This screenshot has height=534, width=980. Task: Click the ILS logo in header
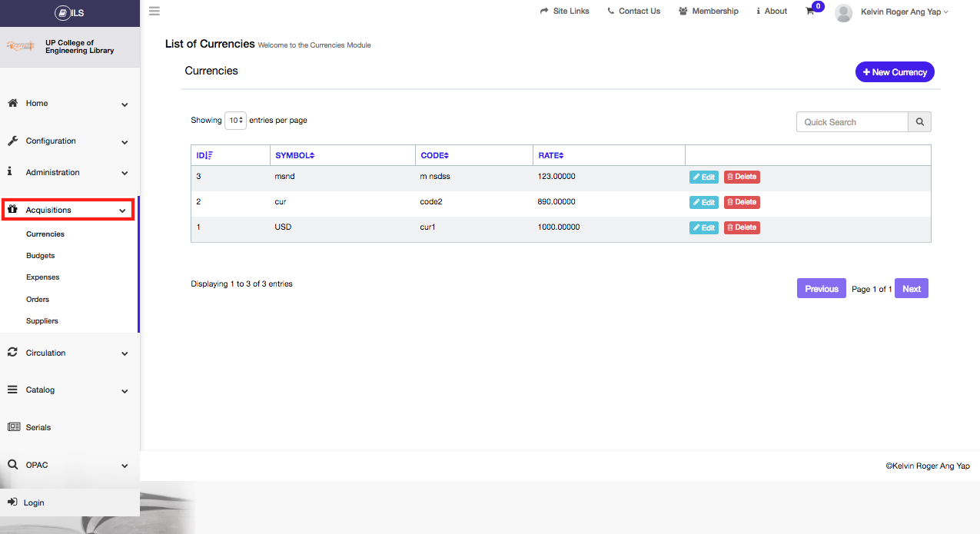[69, 12]
